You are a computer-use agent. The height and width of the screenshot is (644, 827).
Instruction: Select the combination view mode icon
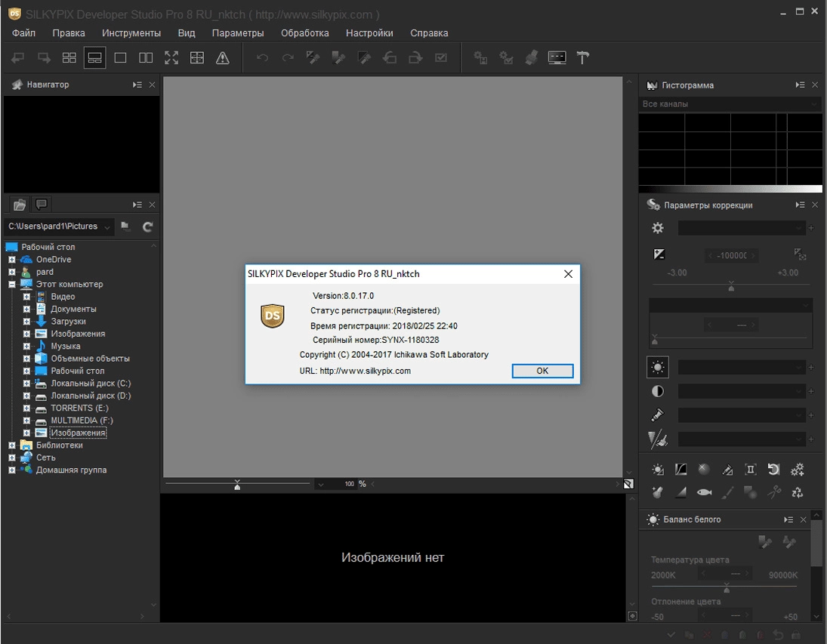95,57
